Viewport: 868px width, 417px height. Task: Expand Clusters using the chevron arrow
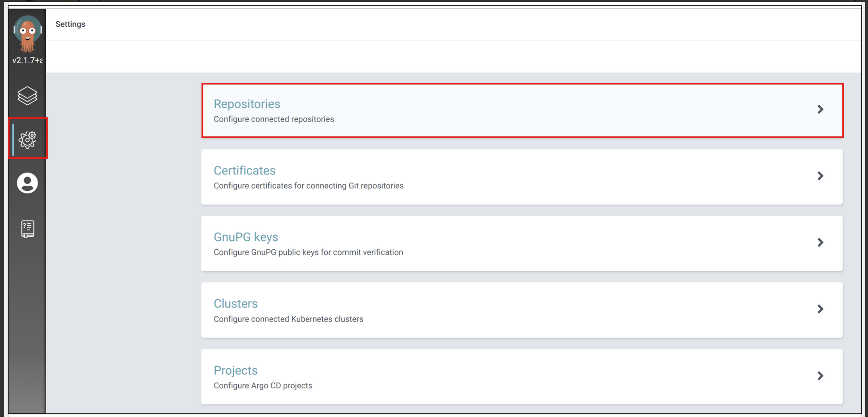820,309
